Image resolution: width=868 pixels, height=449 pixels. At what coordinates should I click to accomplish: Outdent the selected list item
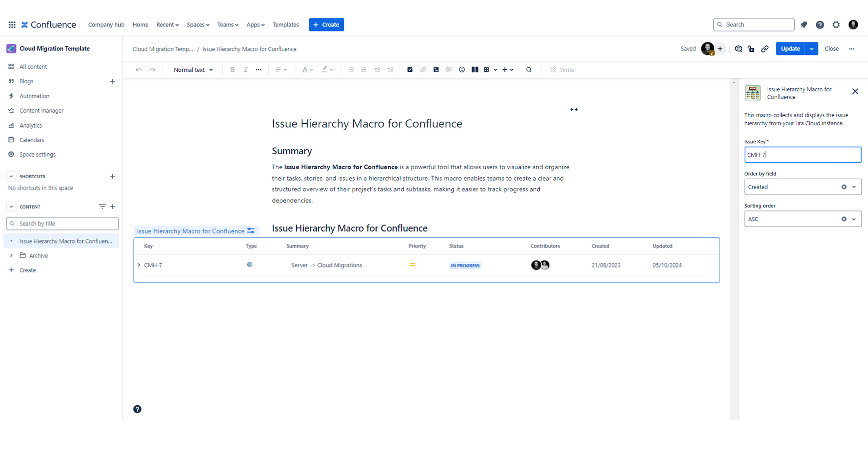point(377,70)
